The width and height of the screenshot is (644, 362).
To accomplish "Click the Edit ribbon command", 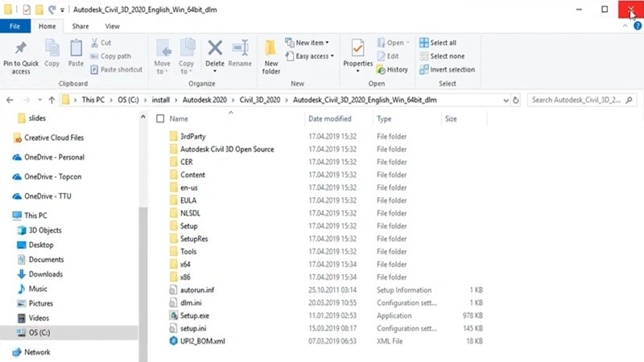I will 388,56.
